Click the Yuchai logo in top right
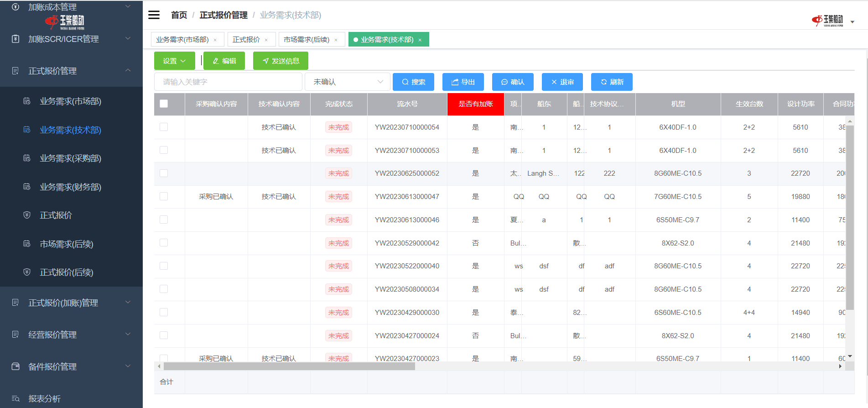The height and width of the screenshot is (408, 868). (x=827, y=21)
